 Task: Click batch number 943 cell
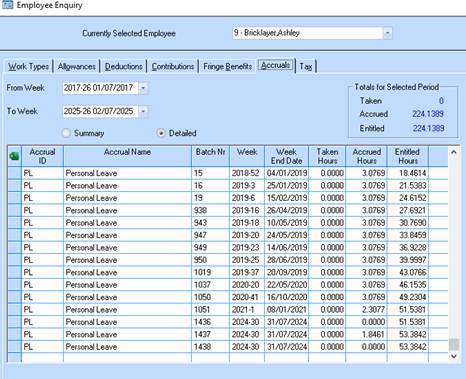coord(210,223)
